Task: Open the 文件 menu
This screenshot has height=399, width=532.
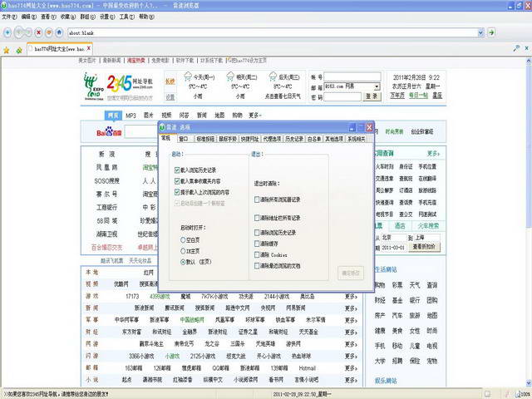Action: 9,17
